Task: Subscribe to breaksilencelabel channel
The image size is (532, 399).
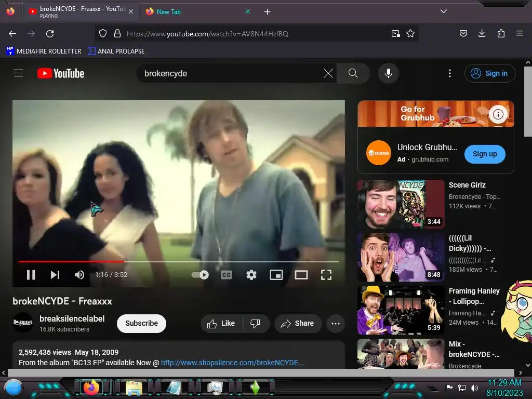Action: (141, 323)
